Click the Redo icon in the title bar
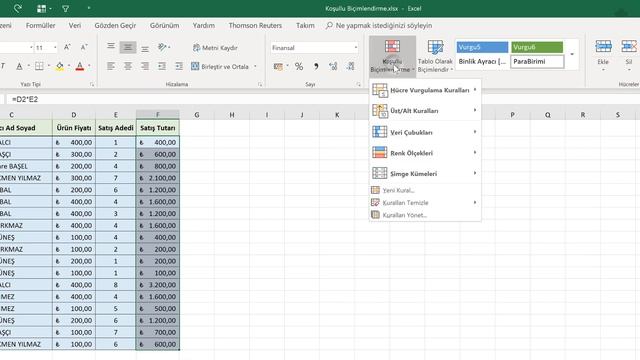Screen dimensions: 640x360 pos(18,8)
